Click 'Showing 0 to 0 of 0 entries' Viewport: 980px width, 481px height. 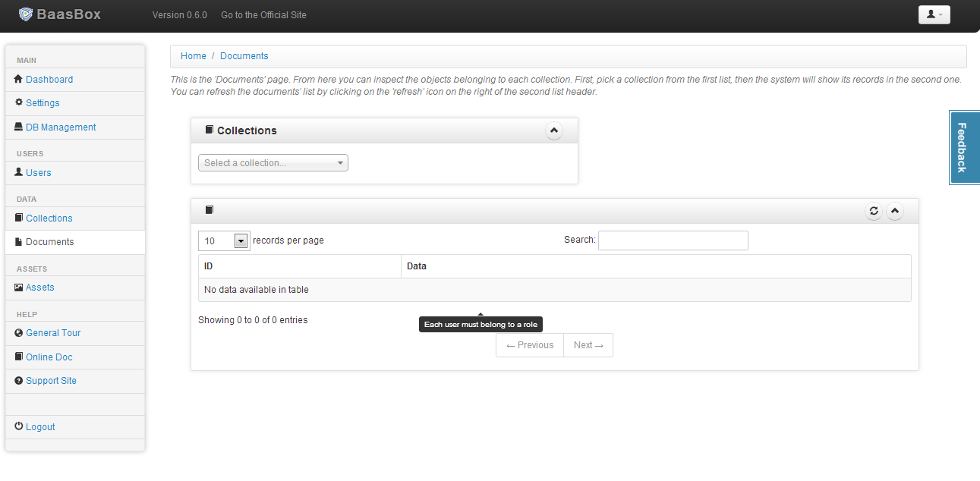(x=253, y=320)
